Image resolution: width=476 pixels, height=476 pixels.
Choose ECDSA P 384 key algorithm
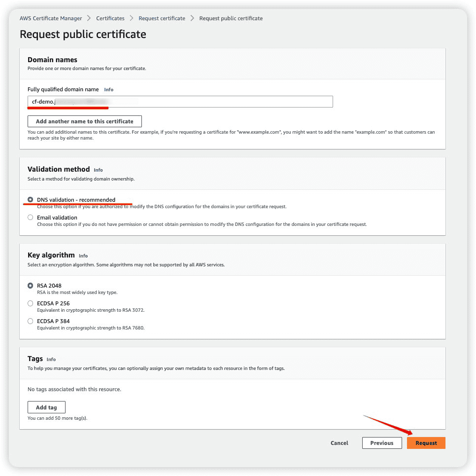pos(30,321)
